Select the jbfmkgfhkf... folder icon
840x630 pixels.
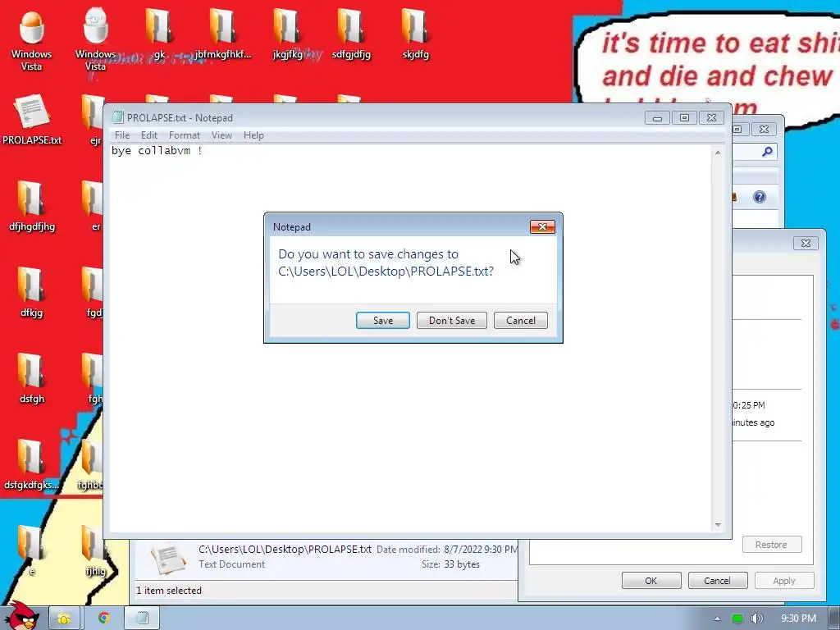223,33
